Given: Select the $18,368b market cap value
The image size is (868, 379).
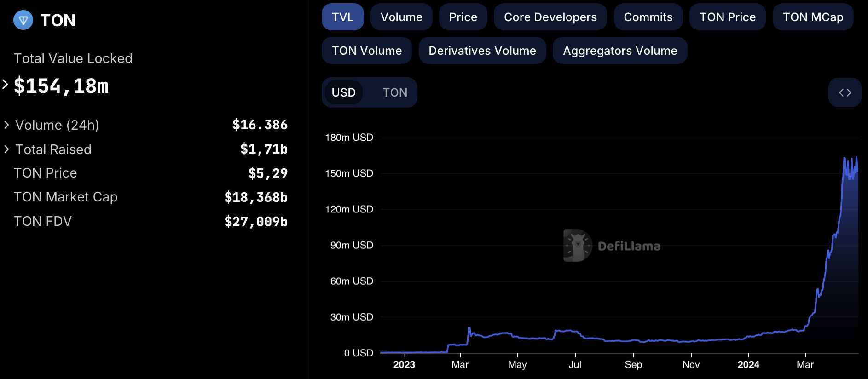Looking at the screenshot, I should click(256, 197).
